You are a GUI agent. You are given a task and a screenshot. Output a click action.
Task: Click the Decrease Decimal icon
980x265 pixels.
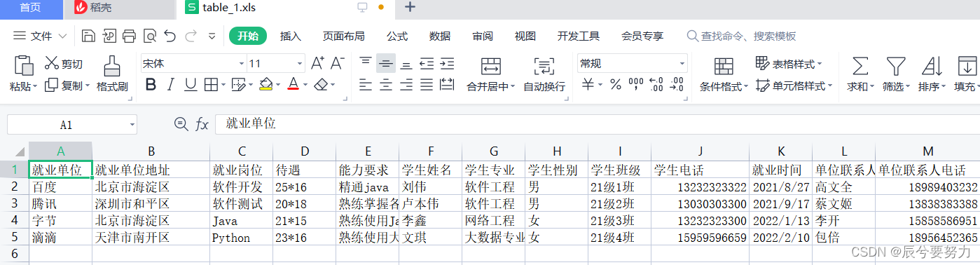[x=677, y=85]
